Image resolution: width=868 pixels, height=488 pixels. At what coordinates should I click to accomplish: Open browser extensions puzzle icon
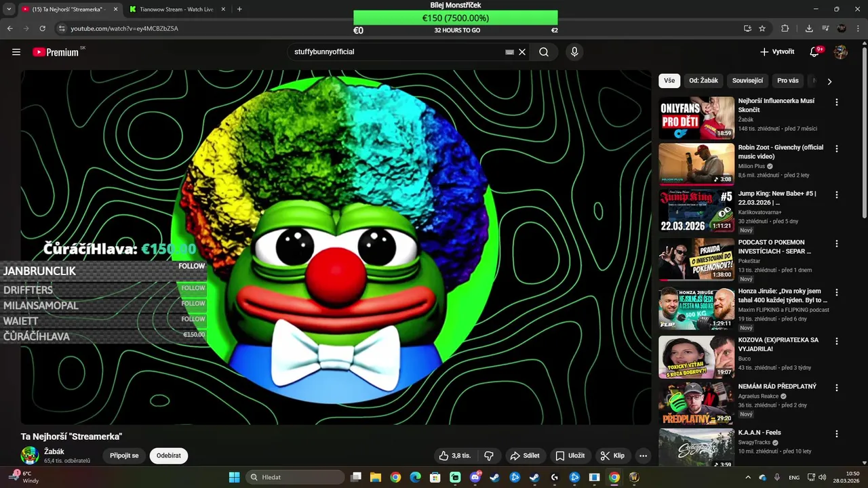(x=785, y=28)
